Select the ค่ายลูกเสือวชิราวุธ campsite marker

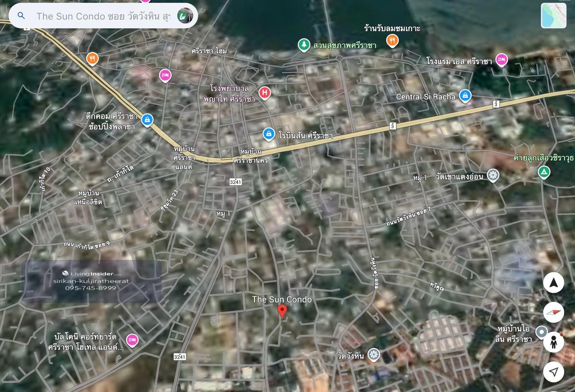click(543, 171)
